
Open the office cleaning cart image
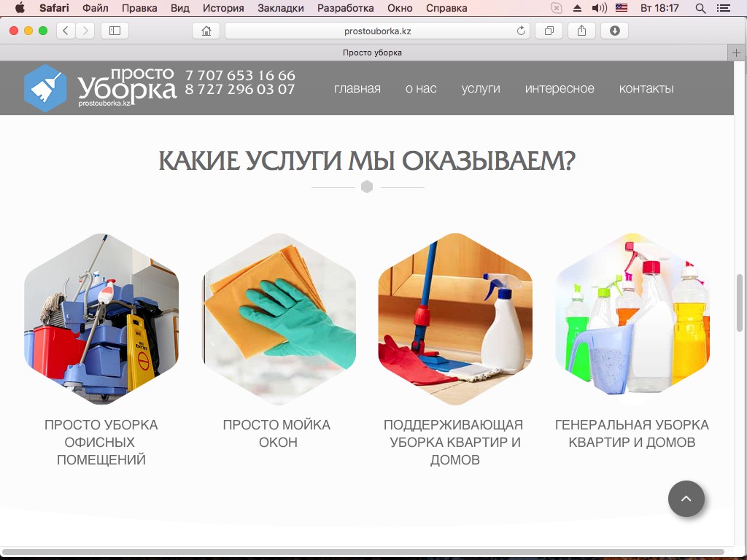point(101,319)
